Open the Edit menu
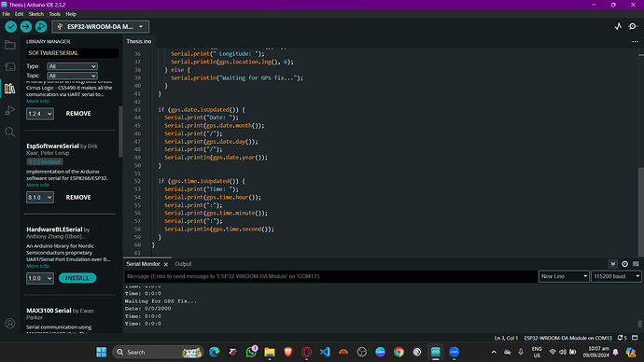644x362 pixels. click(x=19, y=14)
